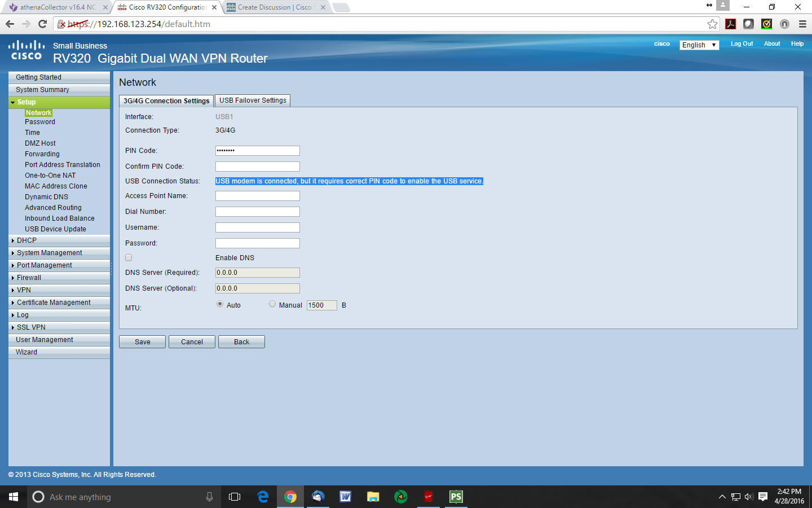Click the green circular taskbar app icon
The width and height of the screenshot is (812, 508).
click(x=401, y=497)
